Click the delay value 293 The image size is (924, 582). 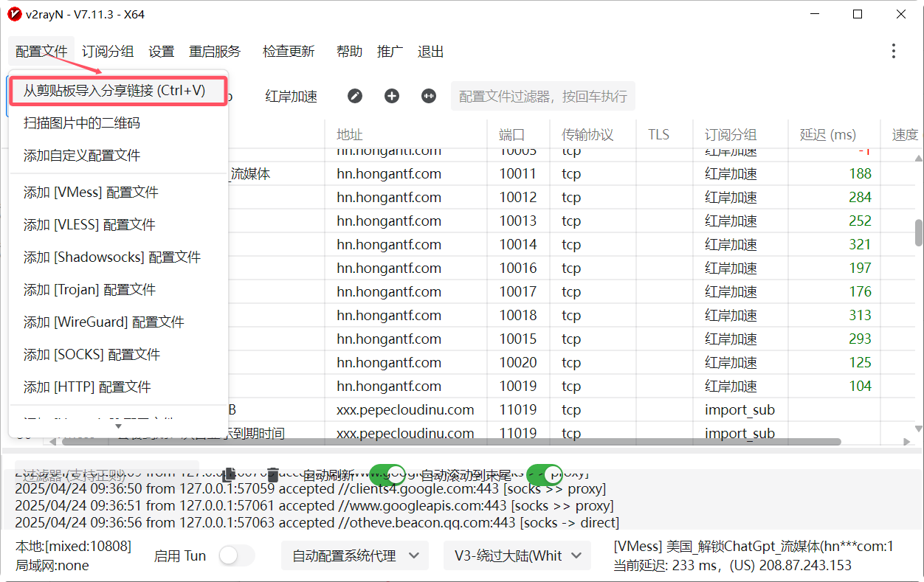tap(860, 339)
